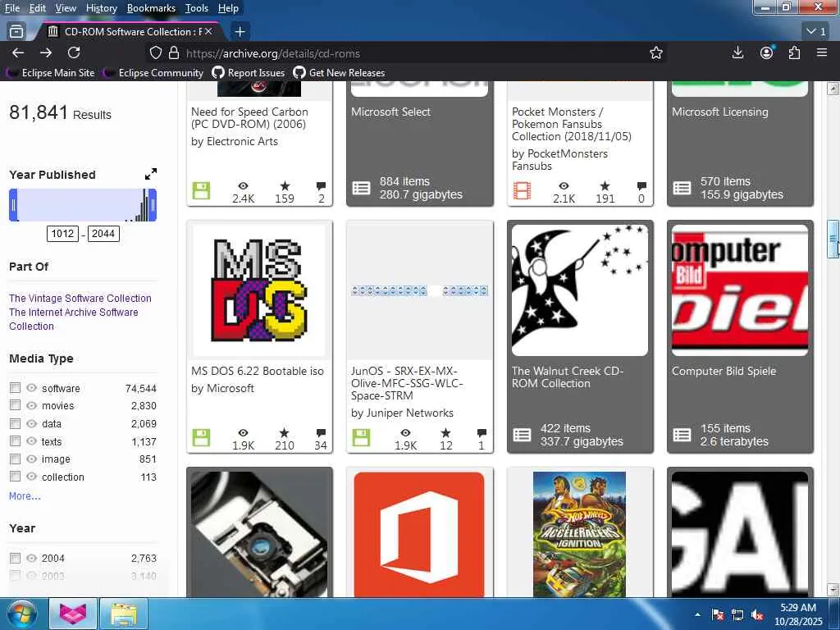Open Firefox View button

coord(16,32)
